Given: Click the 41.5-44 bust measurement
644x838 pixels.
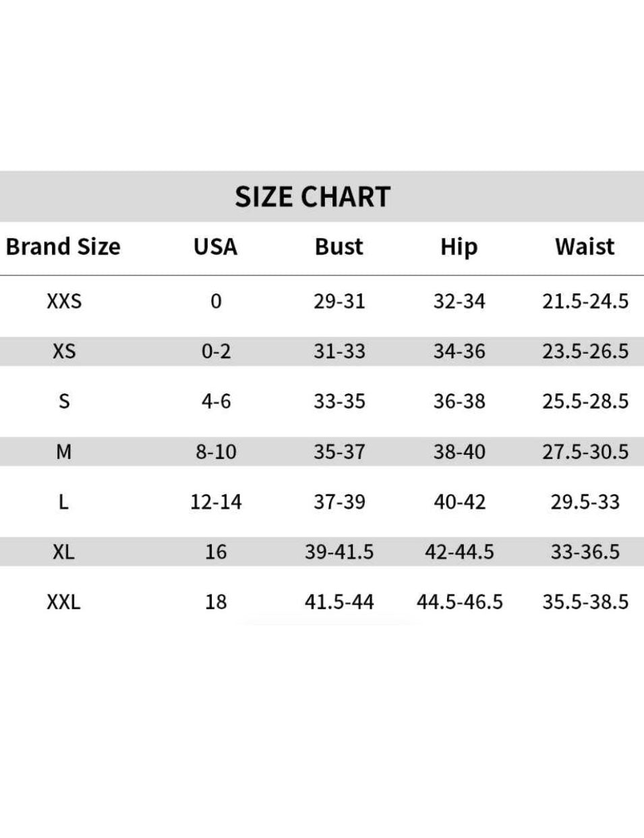Looking at the screenshot, I should point(339,602).
